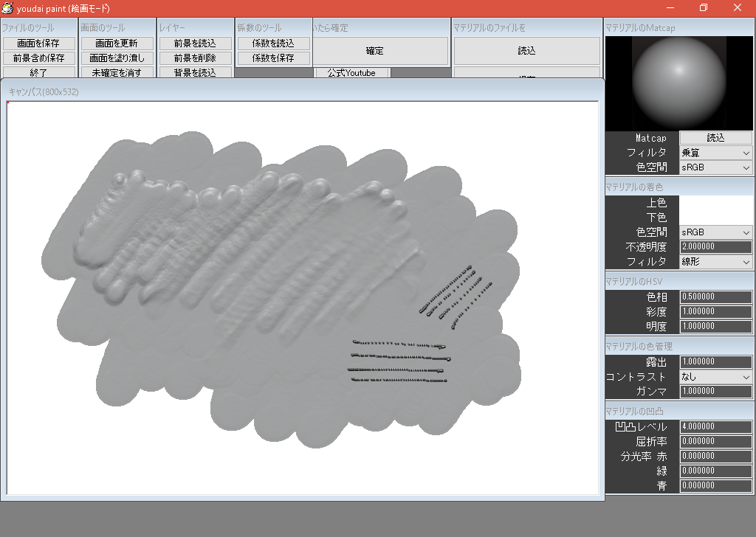Click 画面を保存 to save the screen
This screenshot has height=537, width=756.
click(x=41, y=43)
